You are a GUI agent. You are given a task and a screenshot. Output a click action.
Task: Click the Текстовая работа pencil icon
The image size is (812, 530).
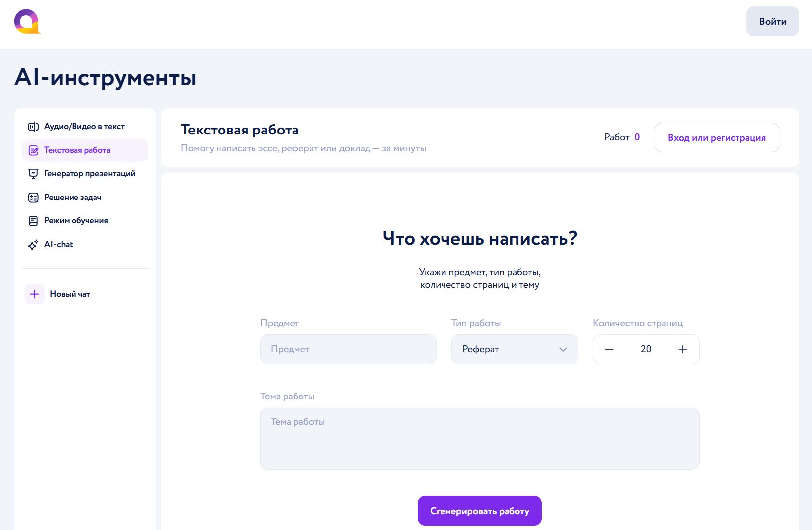(x=33, y=150)
